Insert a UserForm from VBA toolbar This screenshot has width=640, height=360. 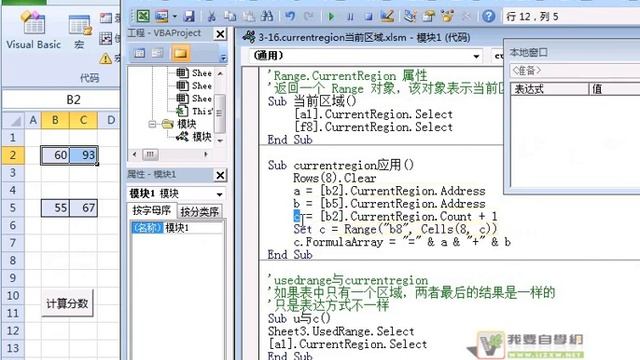point(162,16)
